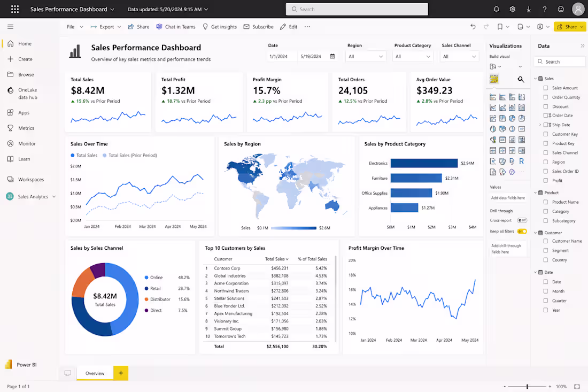Click Edit in the toolbar
Image resolution: width=588 pixels, height=392 pixels.
coord(289,27)
